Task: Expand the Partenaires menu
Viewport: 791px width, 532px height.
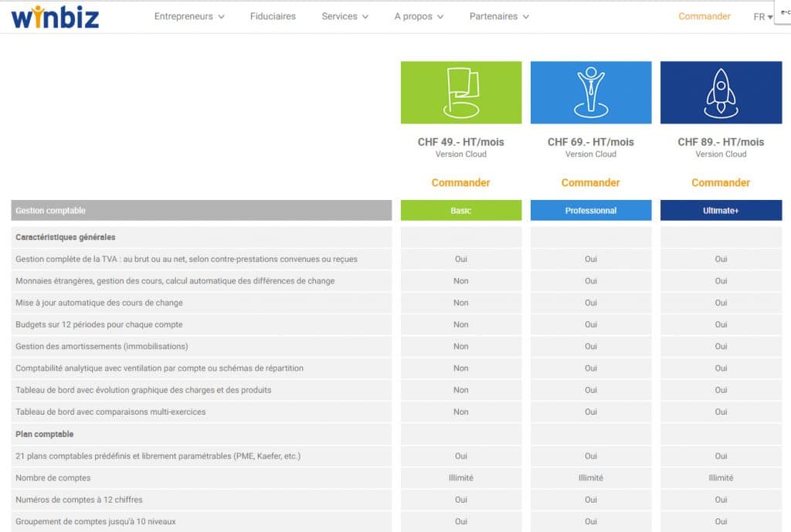Action: [x=499, y=16]
